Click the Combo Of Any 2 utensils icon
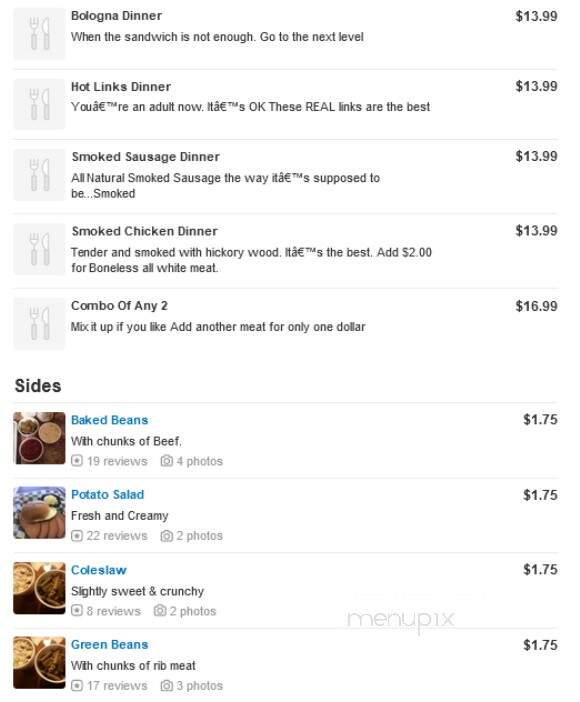The image size is (580, 702). [39, 323]
